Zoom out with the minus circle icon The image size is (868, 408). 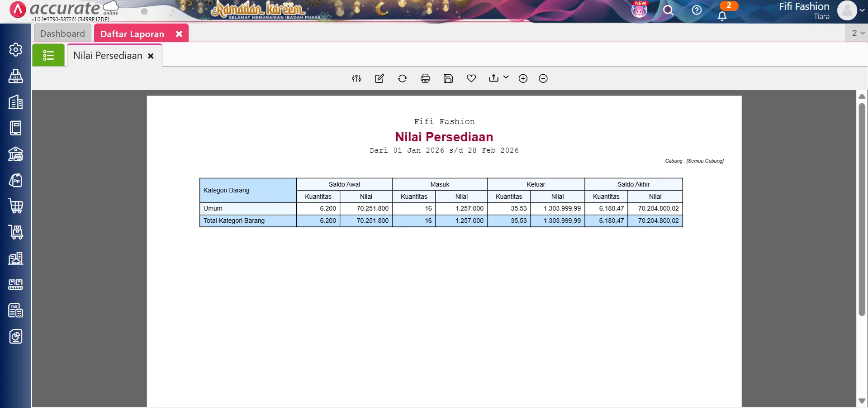coord(543,78)
